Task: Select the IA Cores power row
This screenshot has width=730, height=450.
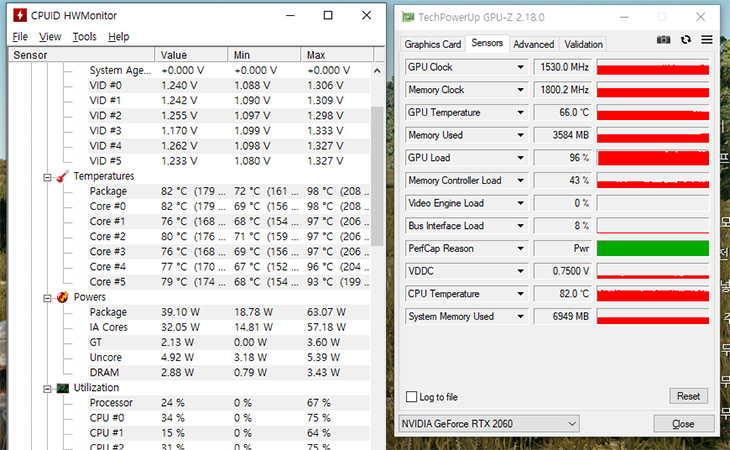Action: pos(229,327)
